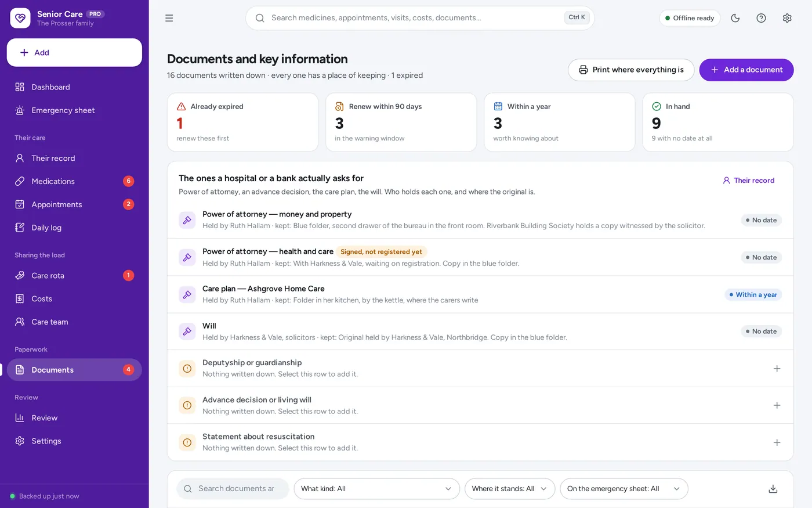Select the Within a year summary card
This screenshot has height=508, width=812.
pyautogui.click(x=560, y=123)
